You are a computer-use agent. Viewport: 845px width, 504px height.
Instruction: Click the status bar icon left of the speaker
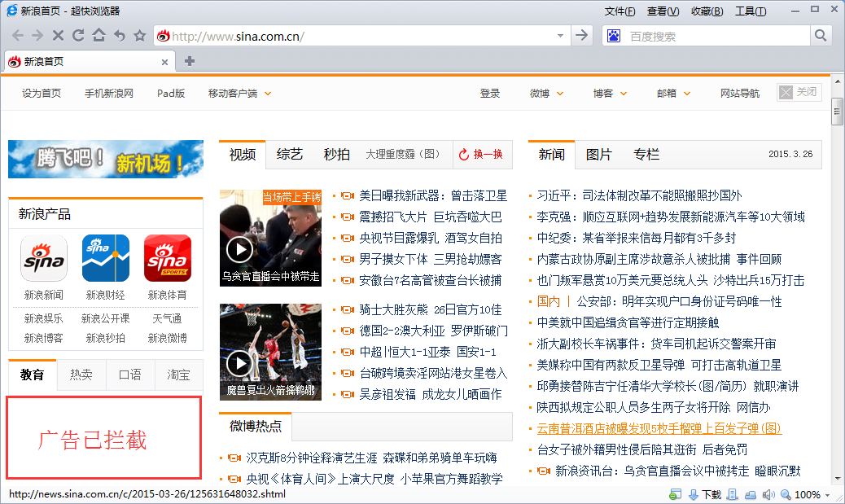pyautogui.click(x=751, y=494)
